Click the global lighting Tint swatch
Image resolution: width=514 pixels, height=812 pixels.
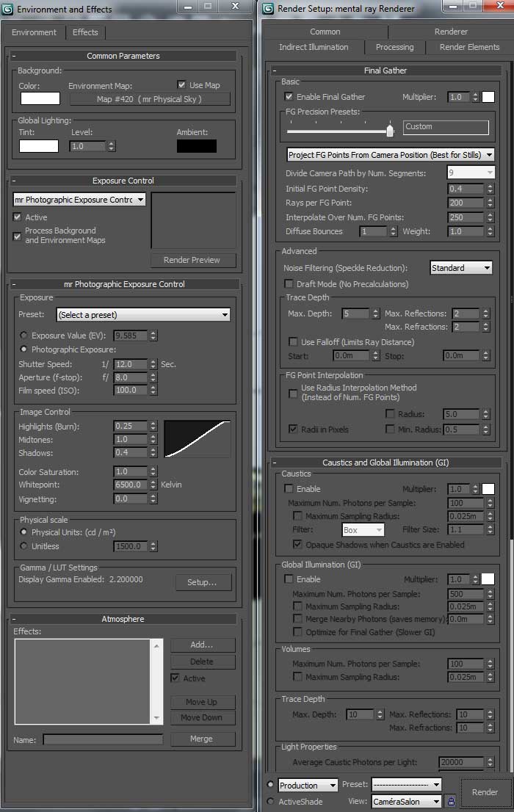tap(39, 146)
